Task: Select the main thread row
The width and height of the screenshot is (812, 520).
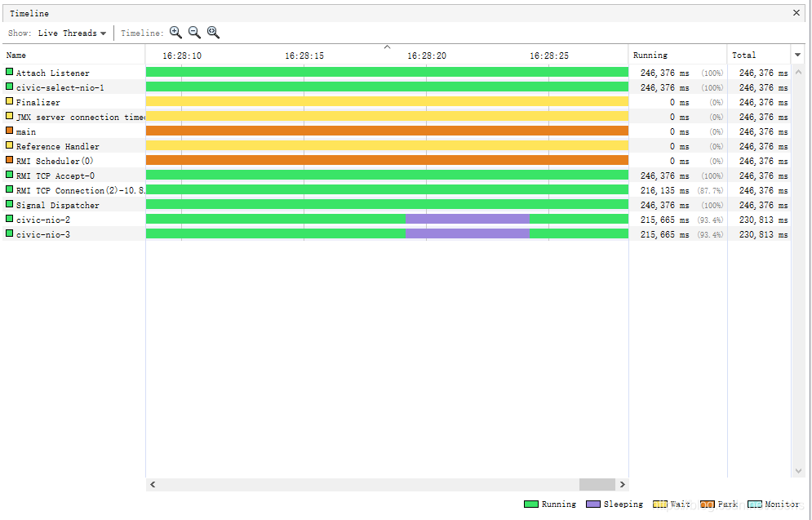Action: tap(396, 131)
